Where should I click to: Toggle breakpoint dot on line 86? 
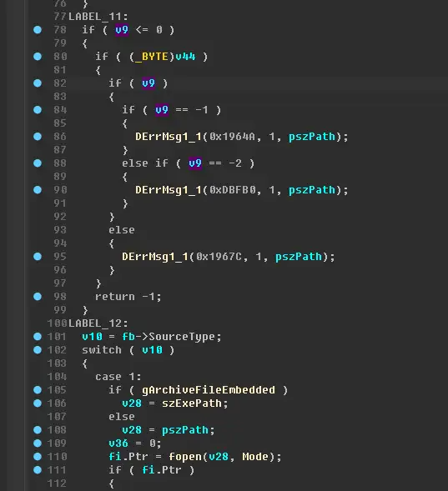(x=38, y=137)
